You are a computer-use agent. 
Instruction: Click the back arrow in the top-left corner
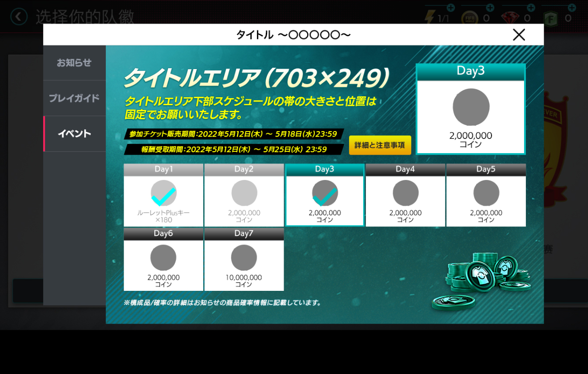(x=18, y=17)
